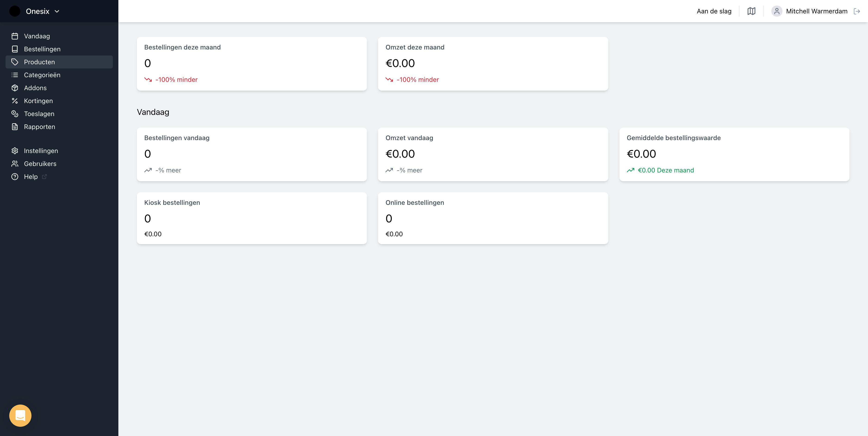This screenshot has width=868, height=436.
Task: Click €0.00 amount in Online bestellingen card
Action: (x=394, y=234)
